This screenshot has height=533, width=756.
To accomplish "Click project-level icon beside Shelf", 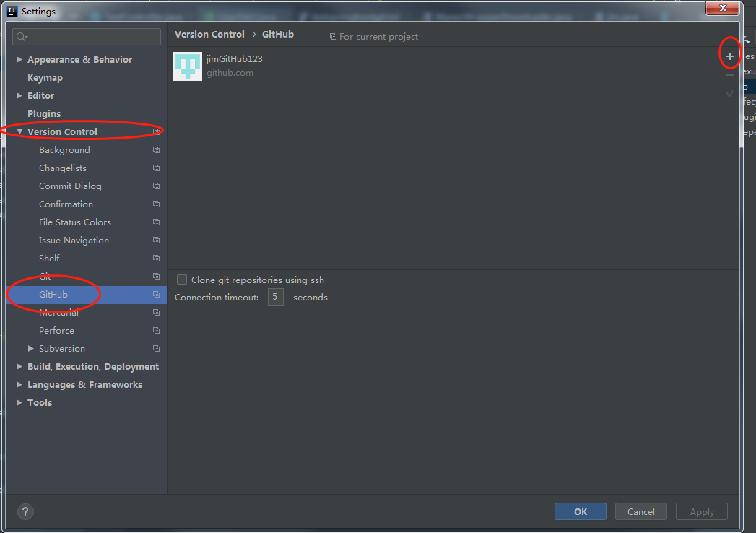I will pos(156,259).
